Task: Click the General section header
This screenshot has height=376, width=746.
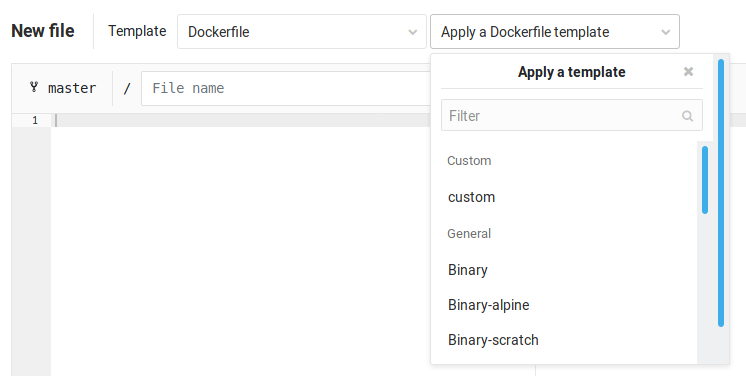Action: click(x=469, y=234)
